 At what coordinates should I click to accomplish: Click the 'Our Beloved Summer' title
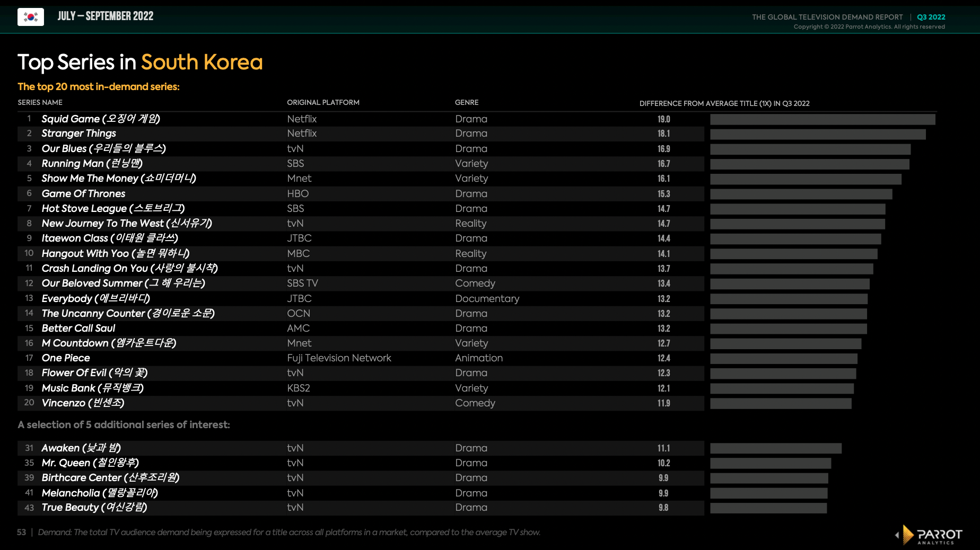(x=123, y=283)
